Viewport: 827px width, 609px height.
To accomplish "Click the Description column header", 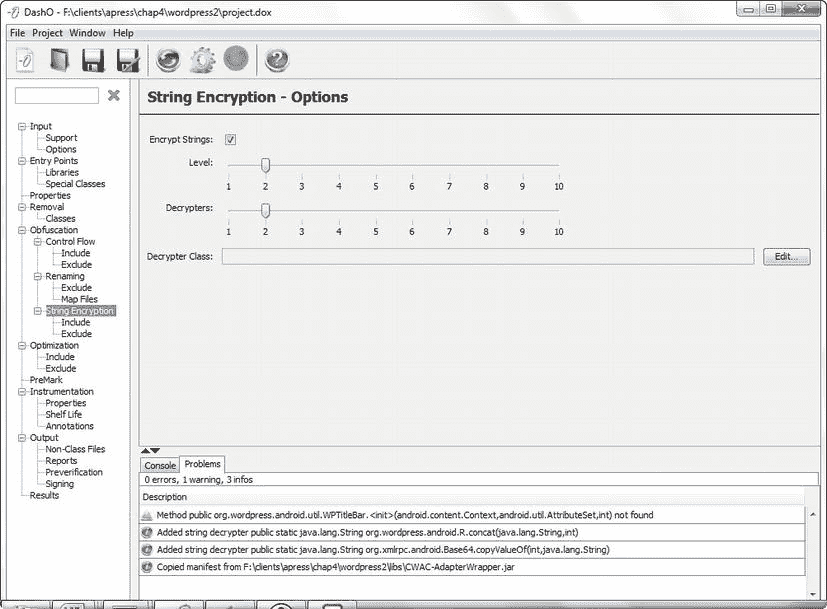I will pyautogui.click(x=472, y=497).
